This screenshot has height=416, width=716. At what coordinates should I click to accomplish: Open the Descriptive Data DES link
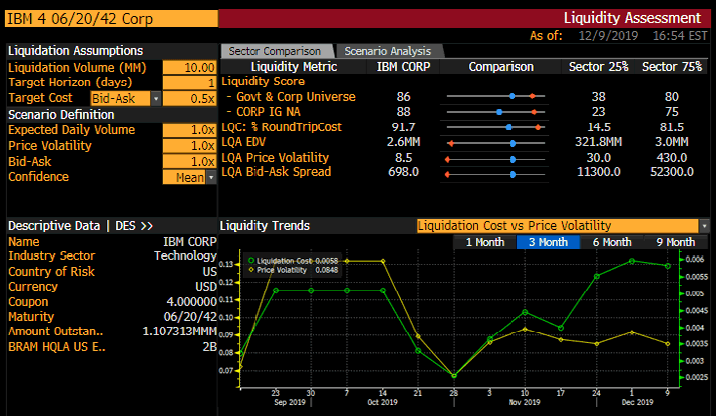[80, 226]
